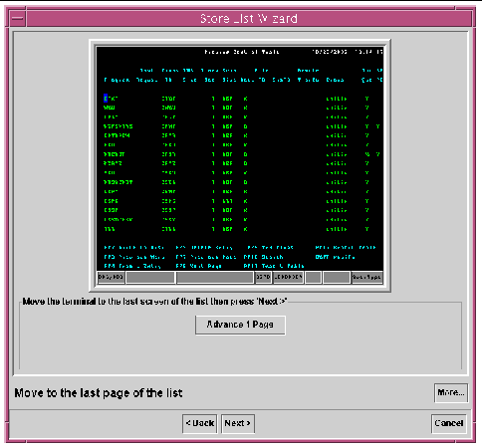Cancel the Store List Wizard
This screenshot has width=482, height=448.
coord(449,423)
